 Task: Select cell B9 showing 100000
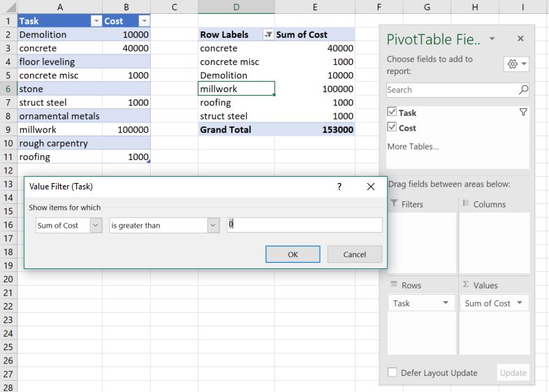[126, 130]
